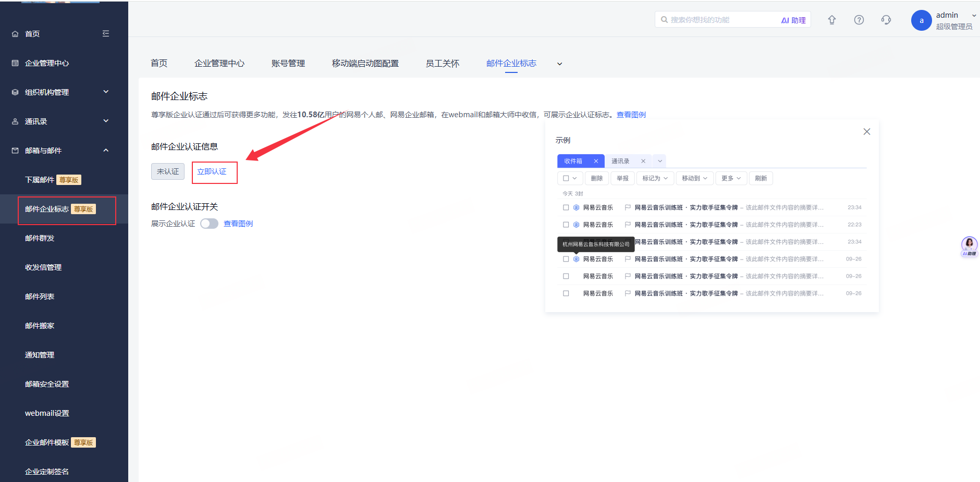Click the 未认证 status button
The width and height of the screenshot is (980, 482).
click(x=168, y=171)
